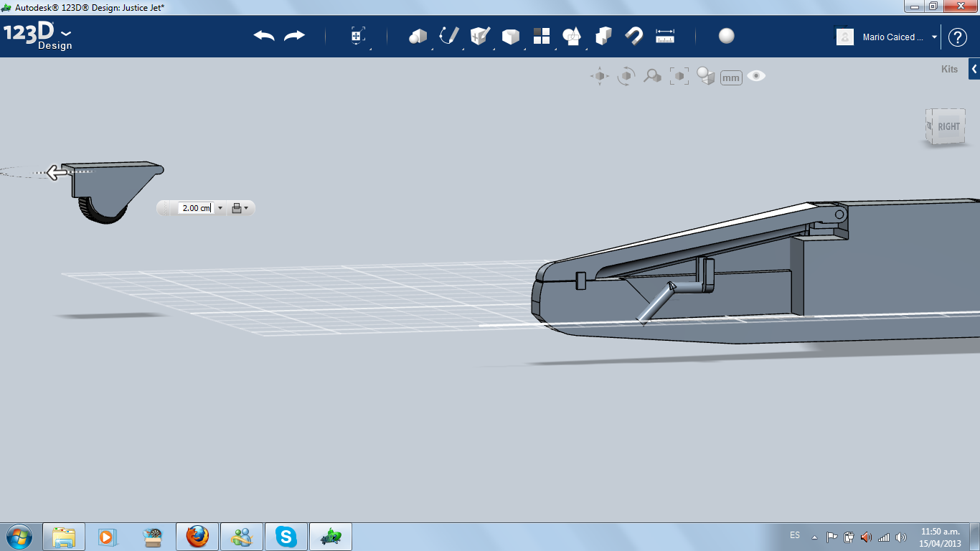Open the Transform tool
Image resolution: width=980 pixels, height=551 pixels.
357,36
